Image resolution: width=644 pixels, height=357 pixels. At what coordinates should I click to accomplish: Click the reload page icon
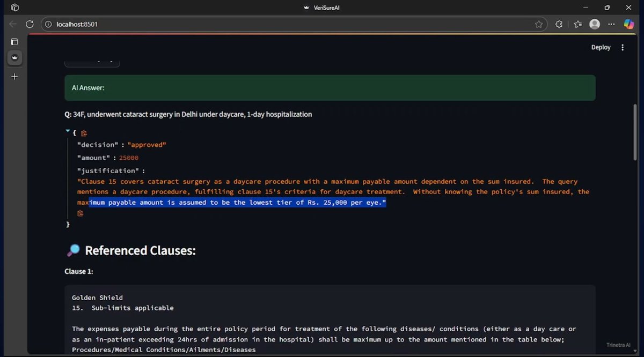30,24
